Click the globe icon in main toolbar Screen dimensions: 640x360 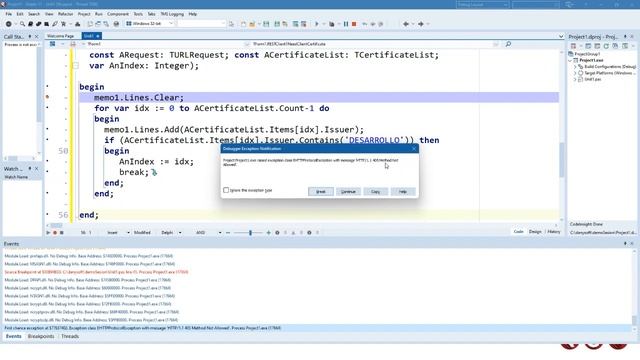pyautogui.click(x=116, y=24)
